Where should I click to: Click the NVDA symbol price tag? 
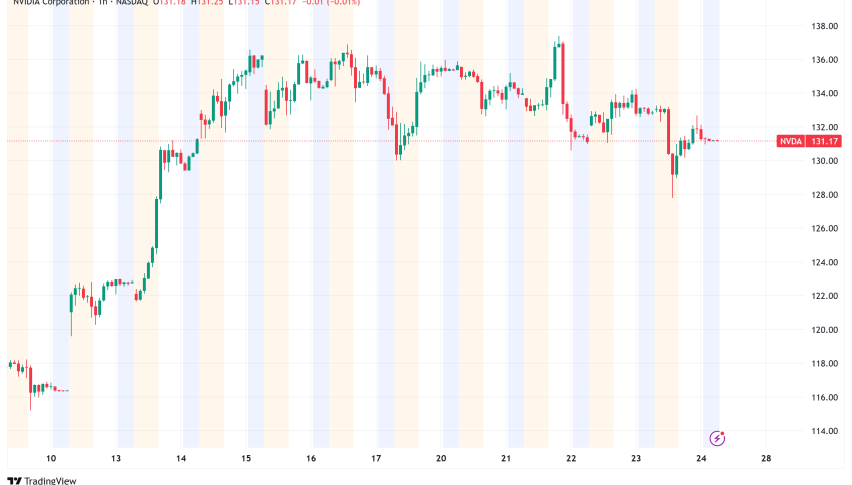click(x=791, y=141)
